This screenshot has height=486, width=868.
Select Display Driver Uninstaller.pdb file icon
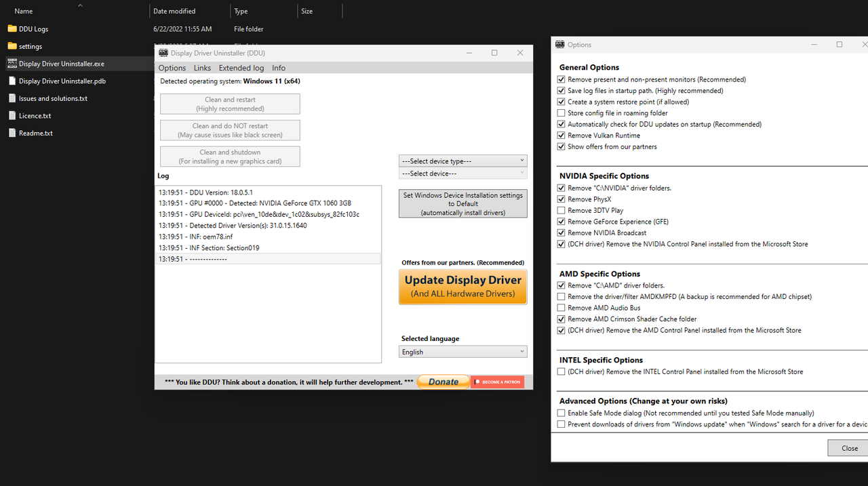pos(12,81)
